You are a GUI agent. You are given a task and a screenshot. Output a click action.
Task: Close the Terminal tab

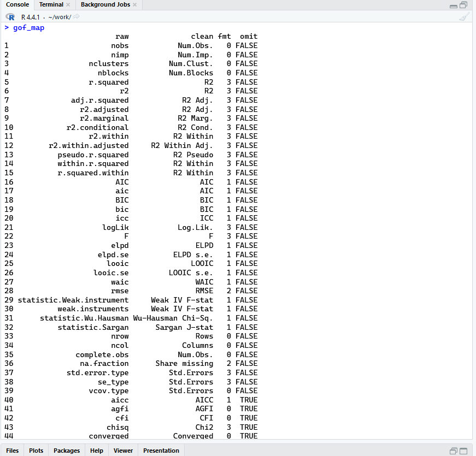pos(68,5)
